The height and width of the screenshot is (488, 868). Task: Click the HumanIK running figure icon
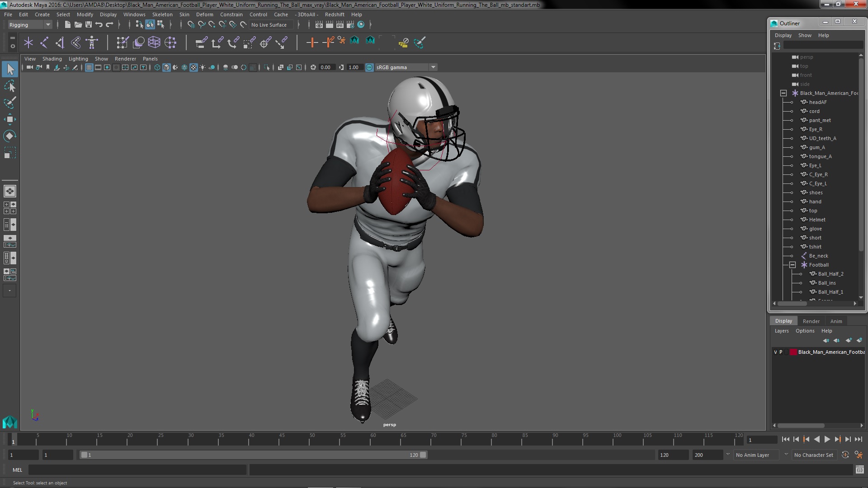(342, 41)
